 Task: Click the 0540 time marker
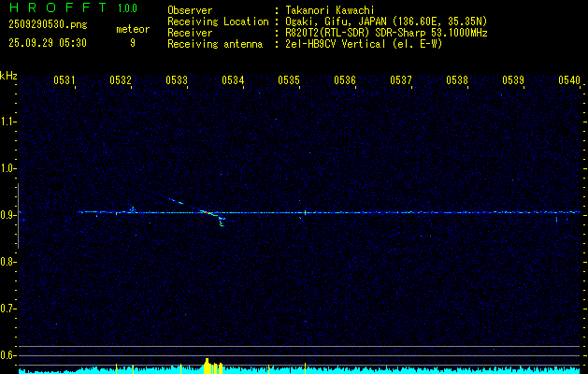click(x=569, y=79)
